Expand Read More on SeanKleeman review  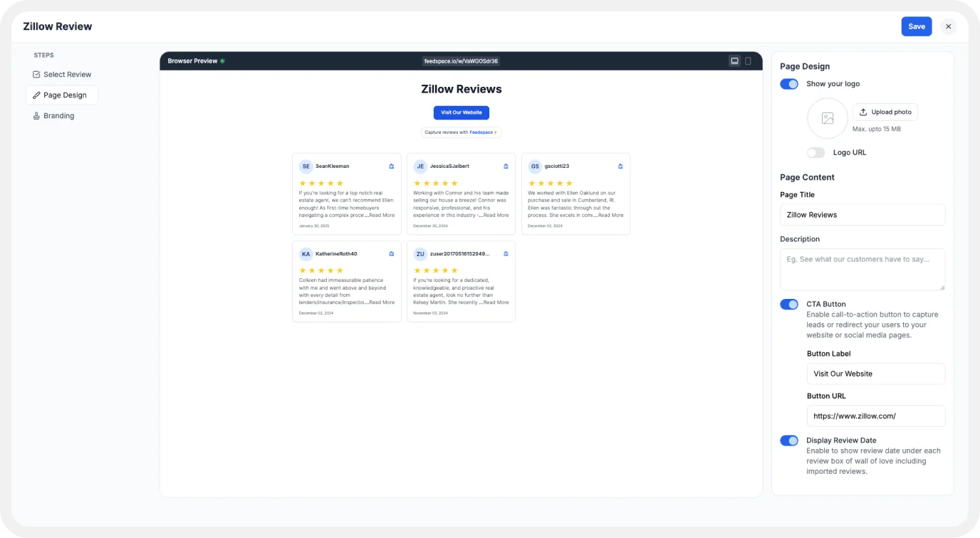pos(382,215)
